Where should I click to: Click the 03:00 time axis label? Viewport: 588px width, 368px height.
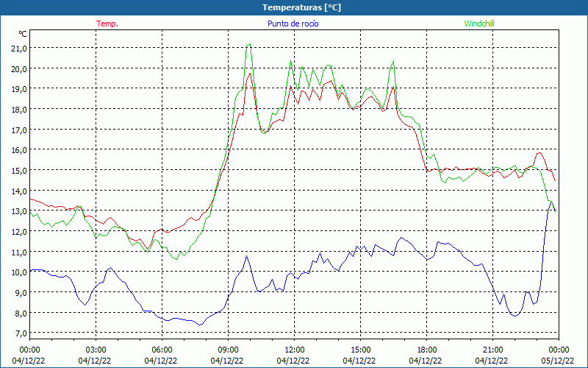tap(96, 350)
